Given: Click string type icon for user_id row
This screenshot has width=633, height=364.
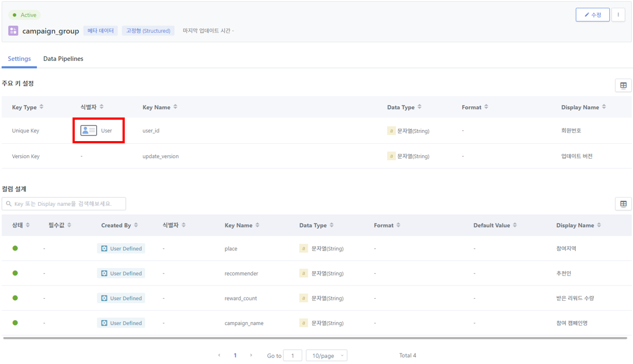Looking at the screenshot, I should pyautogui.click(x=391, y=131).
